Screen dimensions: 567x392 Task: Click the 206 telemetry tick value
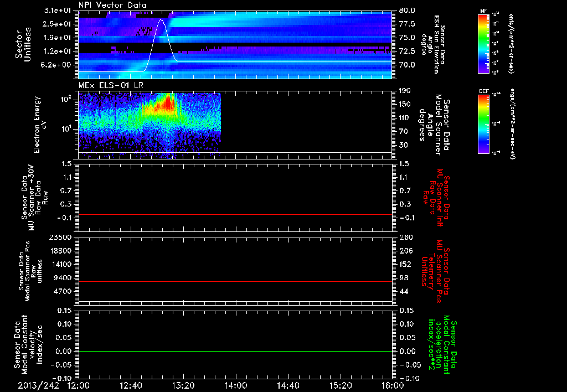tap(405, 251)
